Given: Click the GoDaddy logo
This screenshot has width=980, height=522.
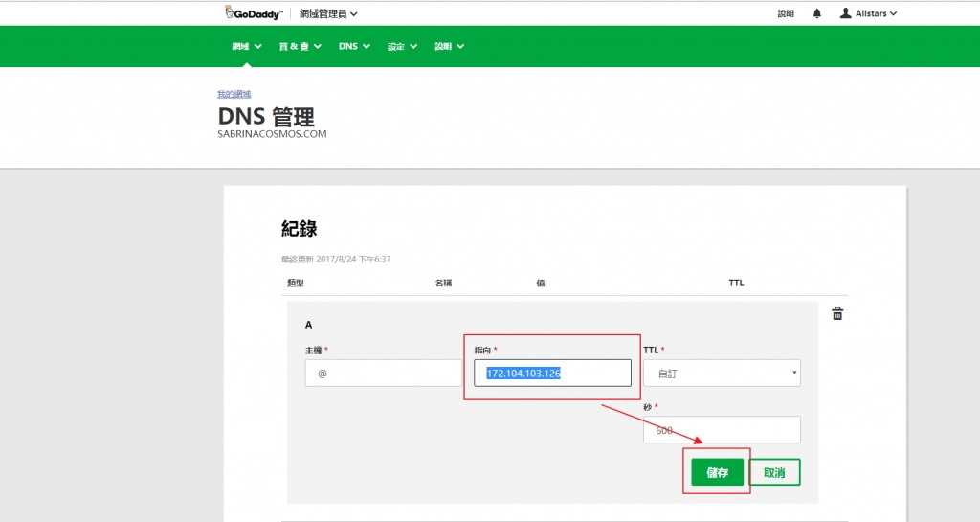Looking at the screenshot, I should (253, 13).
